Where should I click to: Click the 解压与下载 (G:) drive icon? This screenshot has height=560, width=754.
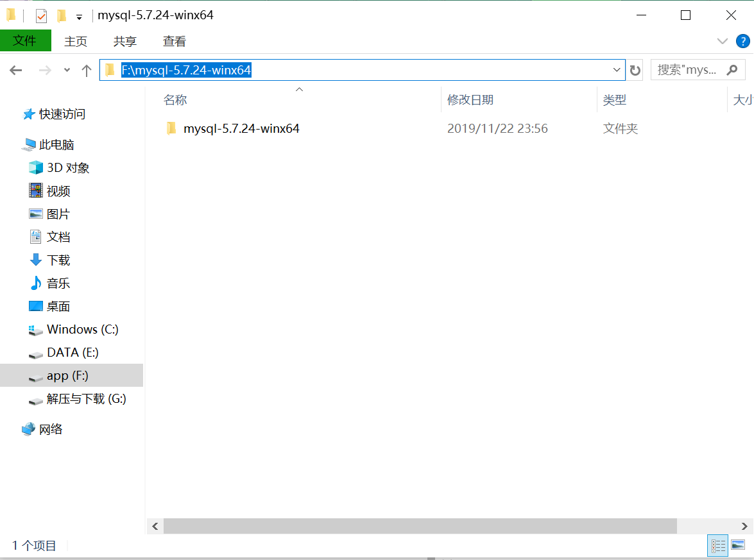tap(35, 401)
